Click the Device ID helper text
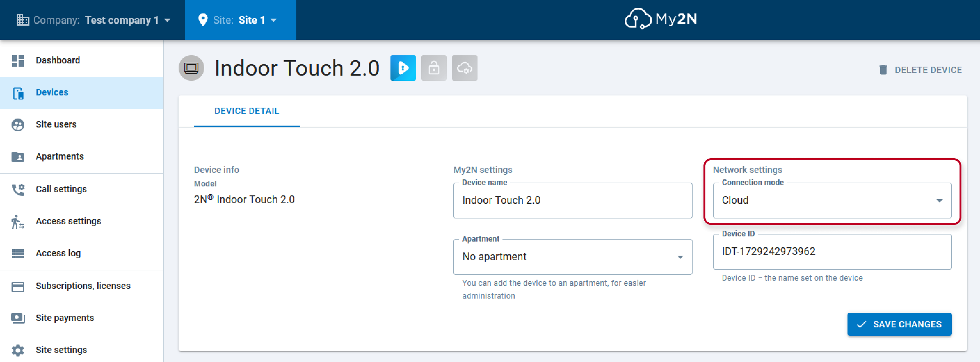Image resolution: width=980 pixels, height=362 pixels. point(792,278)
